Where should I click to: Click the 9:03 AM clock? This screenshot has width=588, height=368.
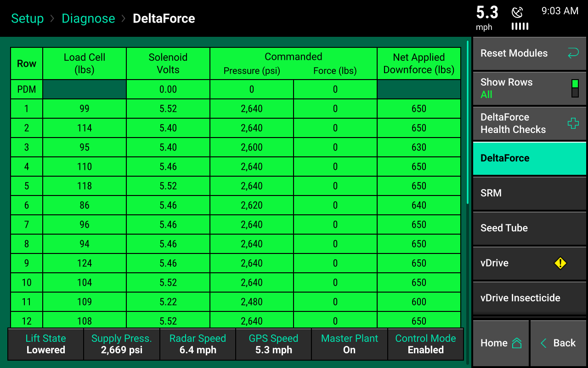tap(560, 11)
